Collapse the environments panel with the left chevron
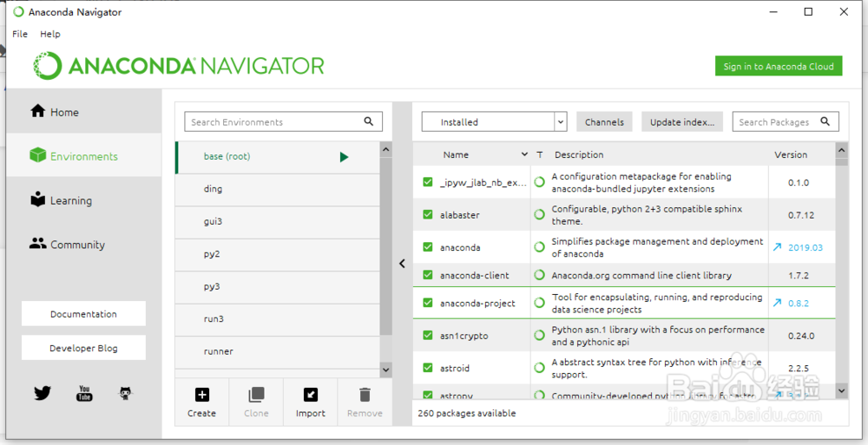868x445 pixels. pyautogui.click(x=403, y=264)
